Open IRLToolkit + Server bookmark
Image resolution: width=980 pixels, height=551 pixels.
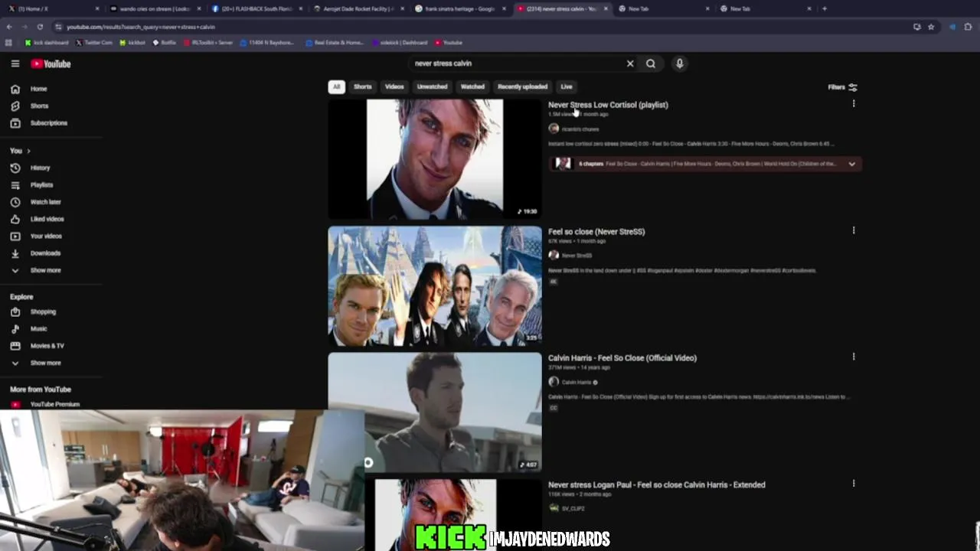(x=207, y=43)
